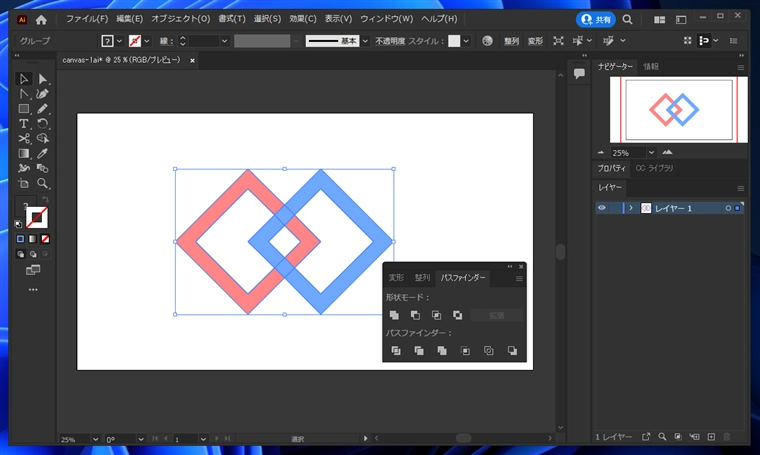Image resolution: width=760 pixels, height=455 pixels.
Task: Select the Shape Builder tool
Action: pyautogui.click(x=42, y=139)
